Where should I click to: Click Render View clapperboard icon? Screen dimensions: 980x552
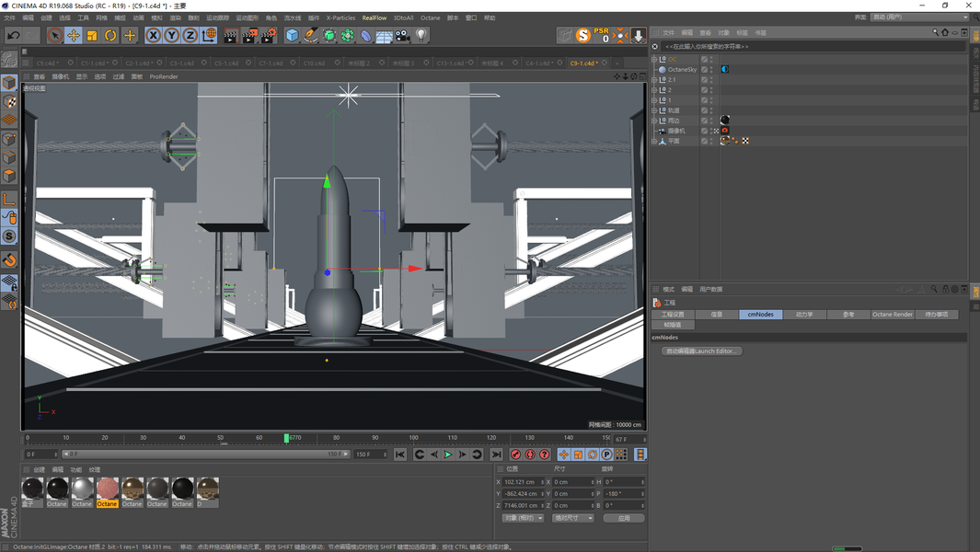point(231,36)
